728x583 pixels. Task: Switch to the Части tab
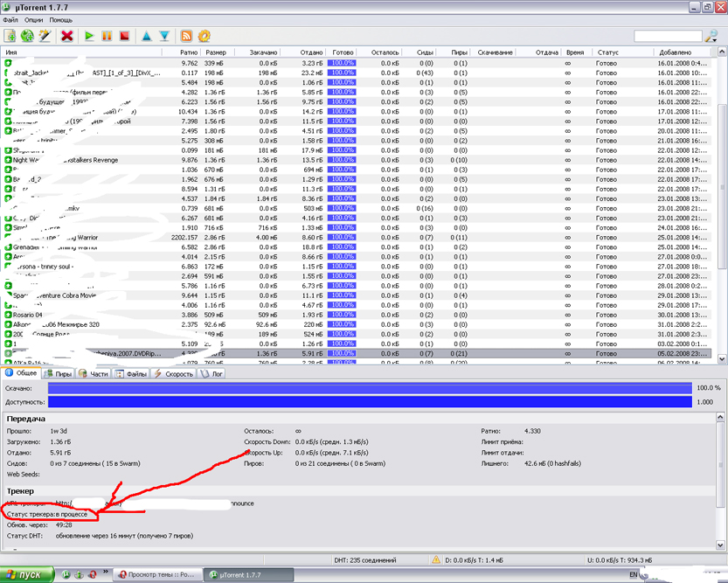click(94, 373)
